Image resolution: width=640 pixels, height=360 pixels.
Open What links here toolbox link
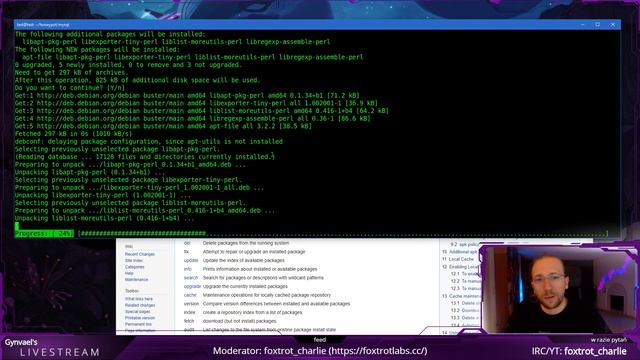139,299
